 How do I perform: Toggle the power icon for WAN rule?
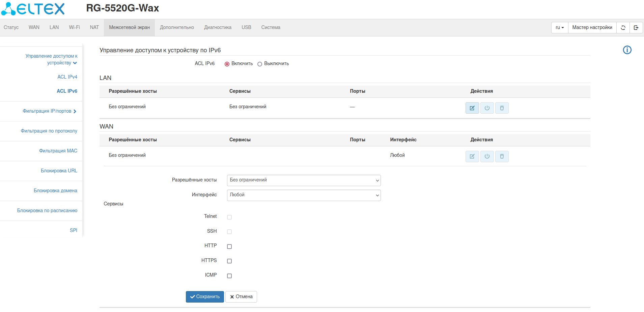487,157
